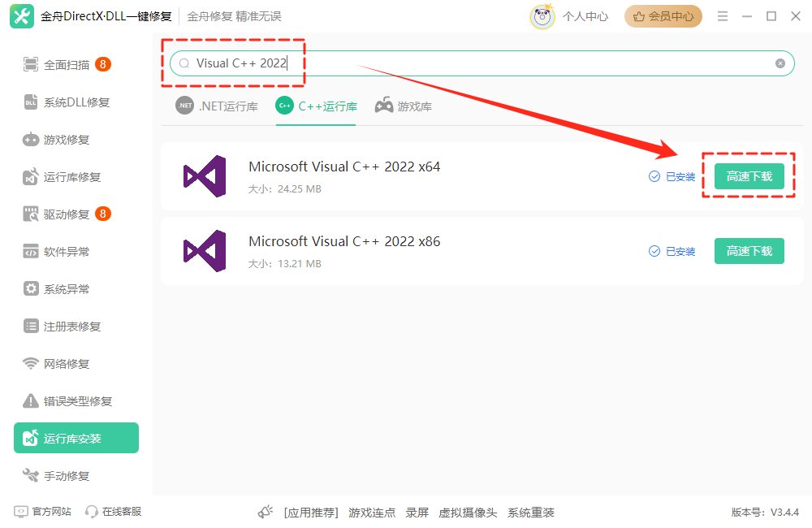Select 软件异常 in the sidebar
Screen dimensions: 812x528
coord(56,251)
